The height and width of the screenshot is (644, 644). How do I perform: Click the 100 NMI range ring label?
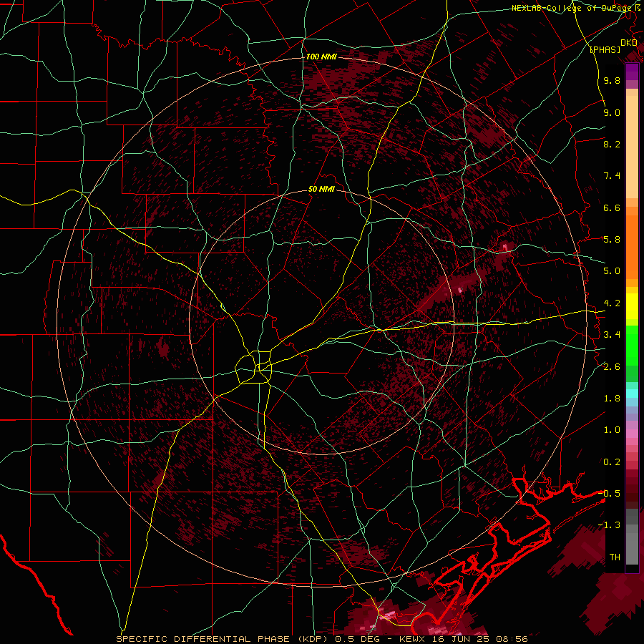coord(321,57)
